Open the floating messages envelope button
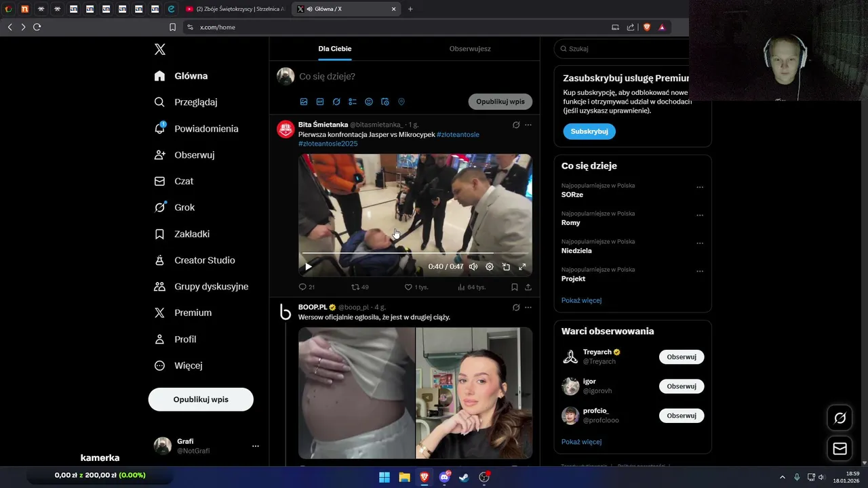 click(x=840, y=449)
